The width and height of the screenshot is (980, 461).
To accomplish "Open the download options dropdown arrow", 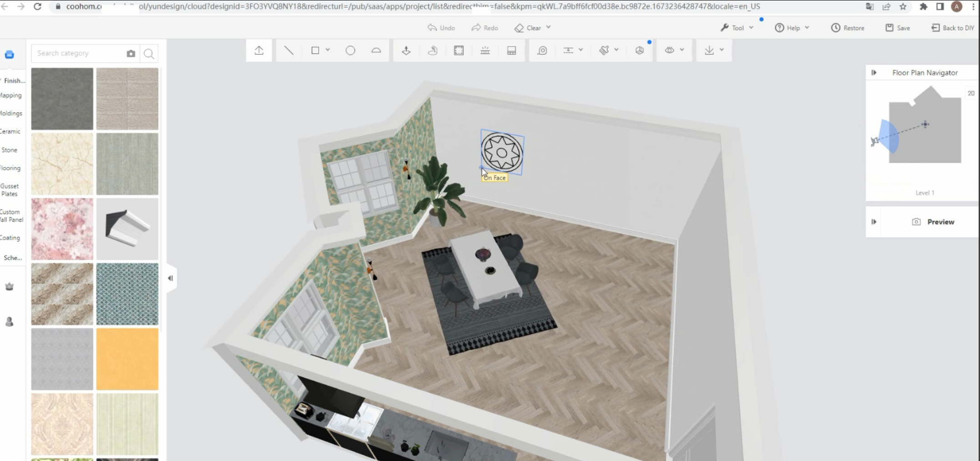I will click(x=721, y=50).
